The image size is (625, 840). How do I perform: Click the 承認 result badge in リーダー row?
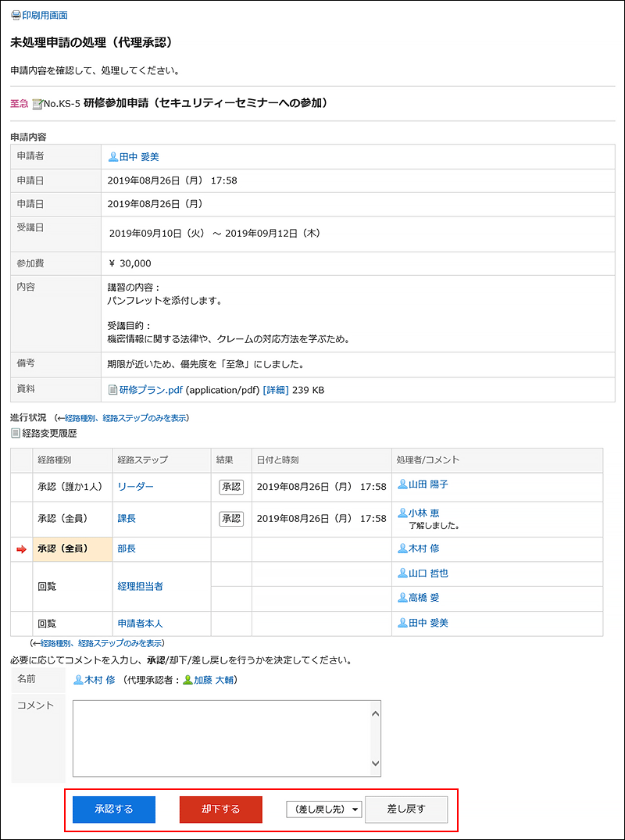tap(230, 487)
